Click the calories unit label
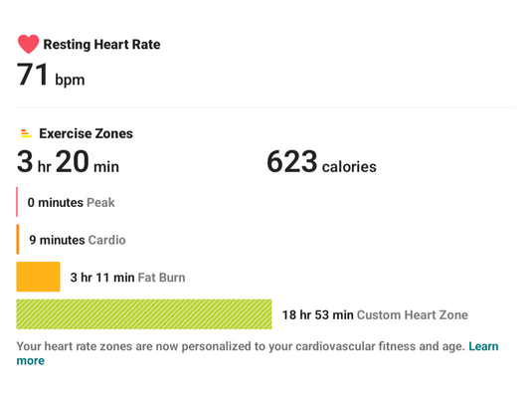This screenshot has height=398, width=532. tap(349, 167)
